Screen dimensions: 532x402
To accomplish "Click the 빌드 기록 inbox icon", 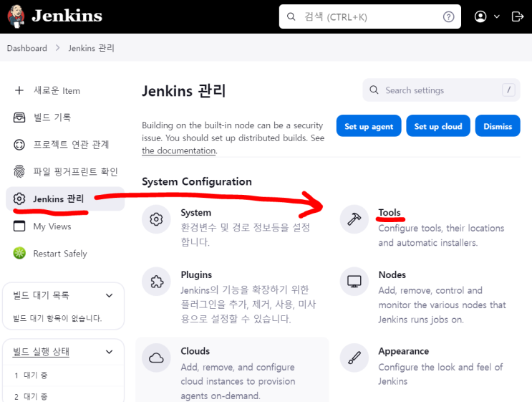I will 19,118.
